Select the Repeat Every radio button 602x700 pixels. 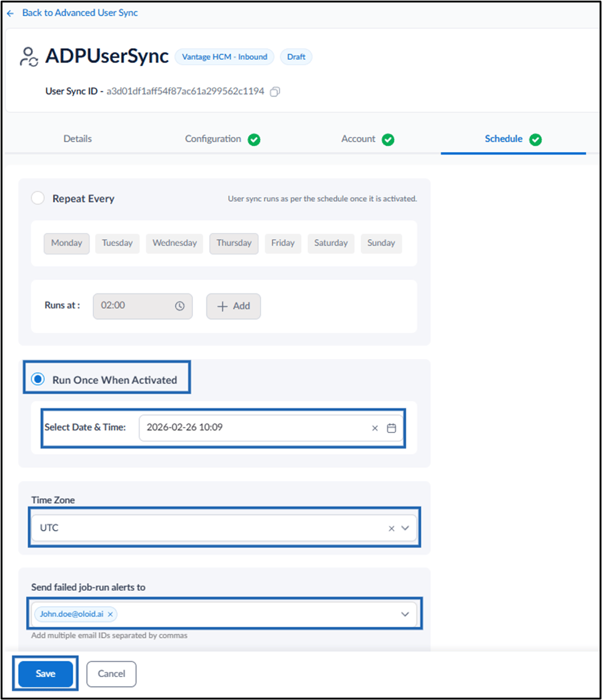coord(38,198)
